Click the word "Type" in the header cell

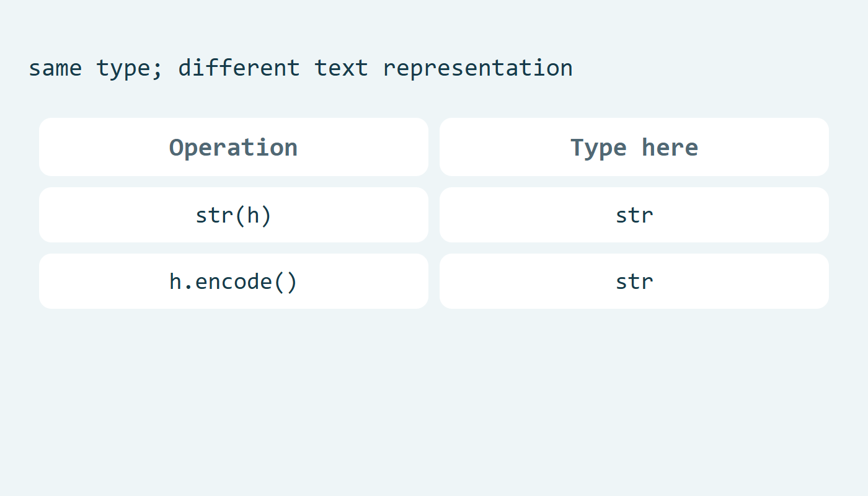tap(598, 148)
